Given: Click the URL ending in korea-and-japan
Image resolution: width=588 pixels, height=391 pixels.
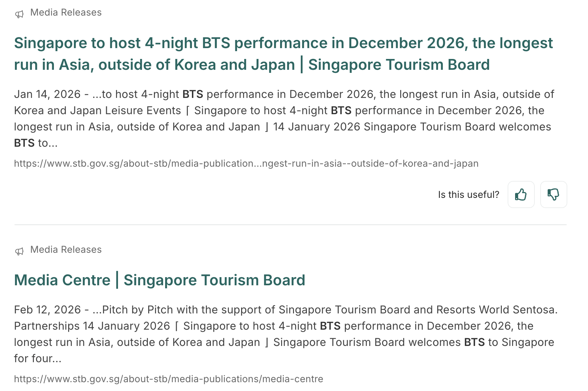Looking at the screenshot, I should [x=246, y=164].
